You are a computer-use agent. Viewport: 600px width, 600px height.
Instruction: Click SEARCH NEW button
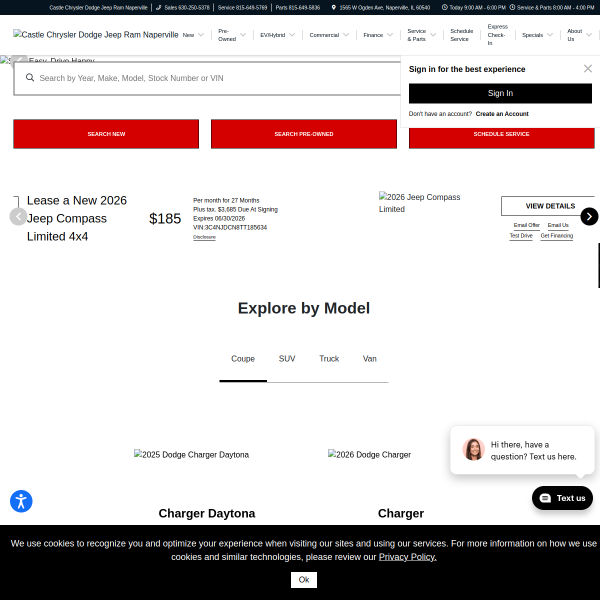(x=106, y=134)
